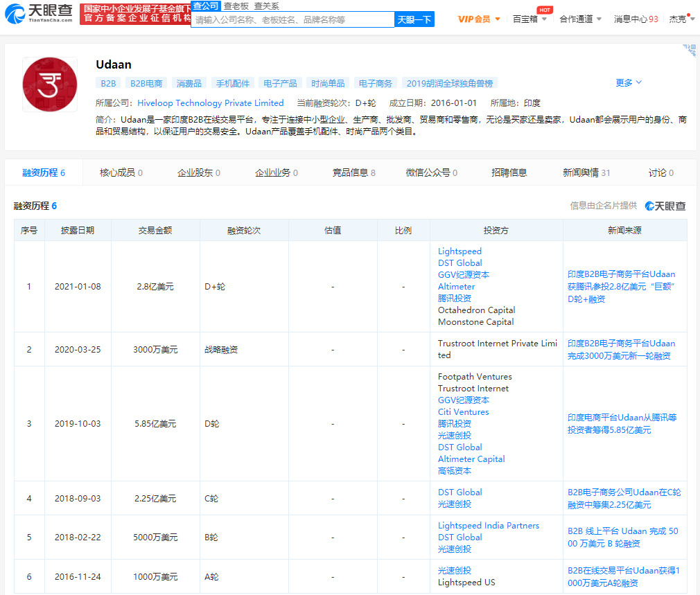Open the 5.85亿美元 news article link
Screen dimensions: 700x595
622,423
